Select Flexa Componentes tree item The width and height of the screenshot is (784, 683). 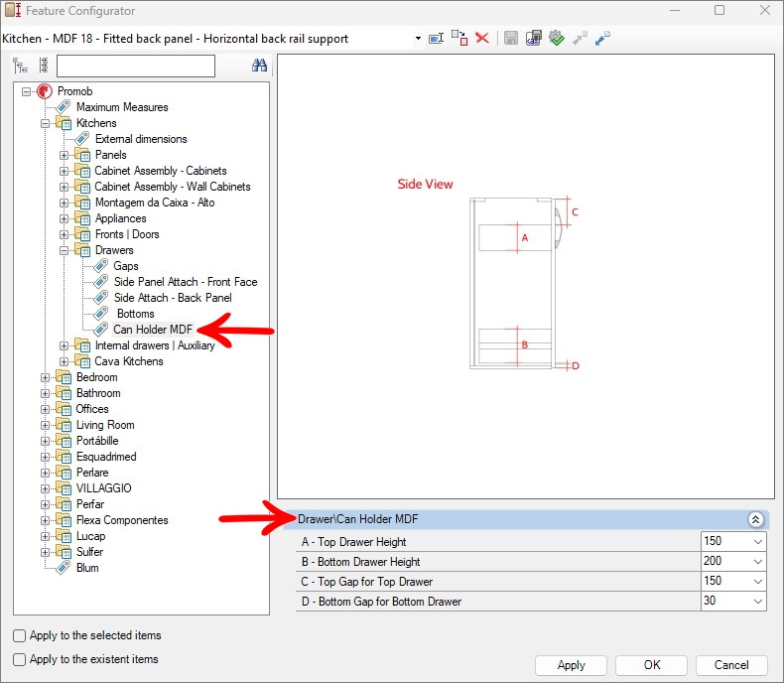122,520
